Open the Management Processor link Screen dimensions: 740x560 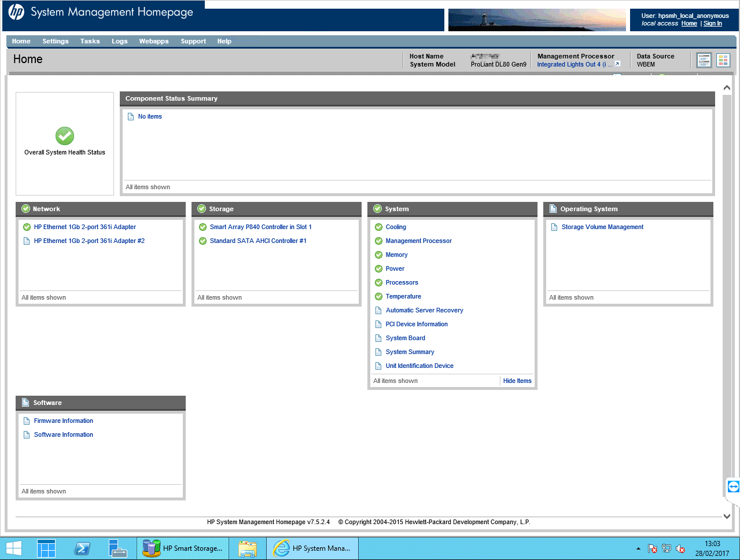coord(419,241)
